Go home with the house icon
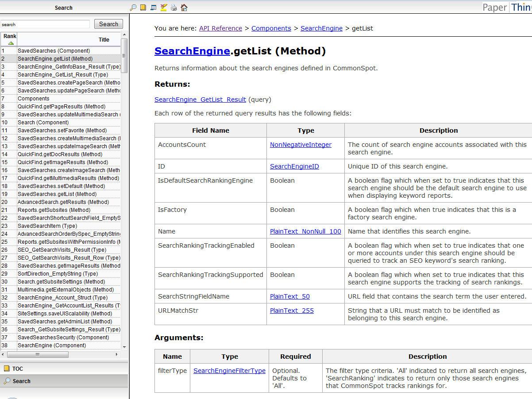Image resolution: width=532 pixels, height=399 pixels. click(184, 8)
